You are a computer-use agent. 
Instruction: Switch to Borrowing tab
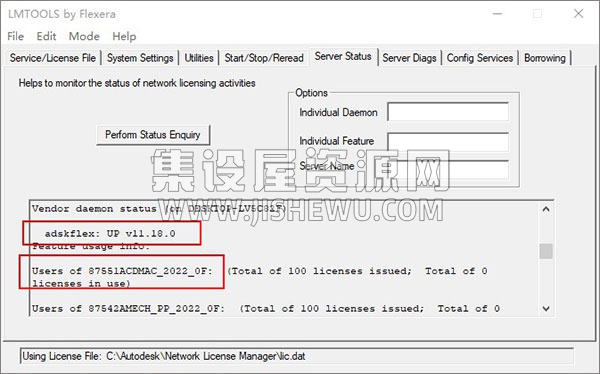pos(545,58)
